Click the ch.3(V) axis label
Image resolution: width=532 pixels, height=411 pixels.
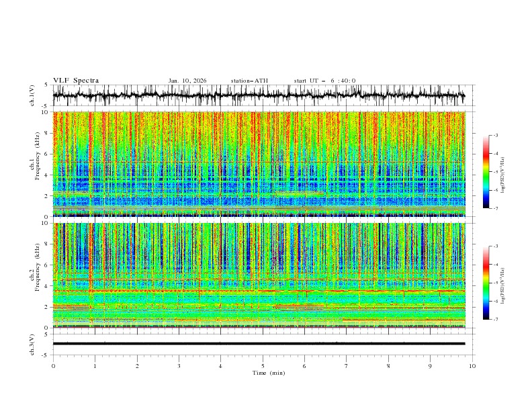(x=32, y=344)
